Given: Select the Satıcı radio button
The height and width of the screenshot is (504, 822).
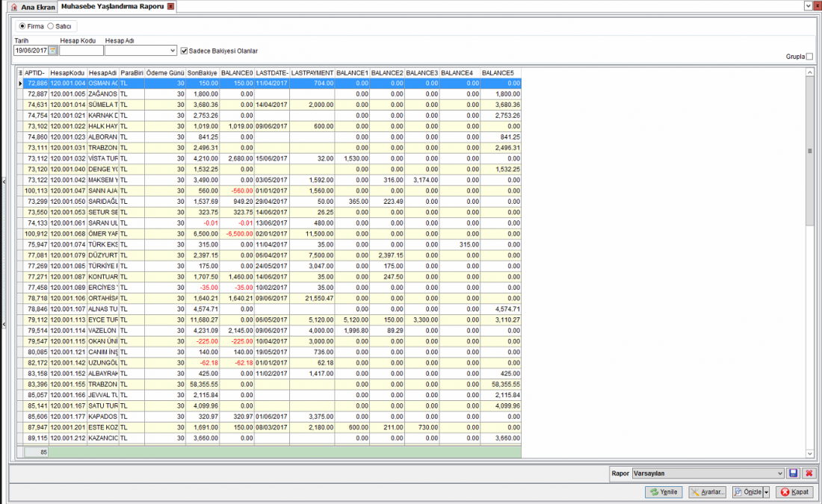Looking at the screenshot, I should coord(50,26).
